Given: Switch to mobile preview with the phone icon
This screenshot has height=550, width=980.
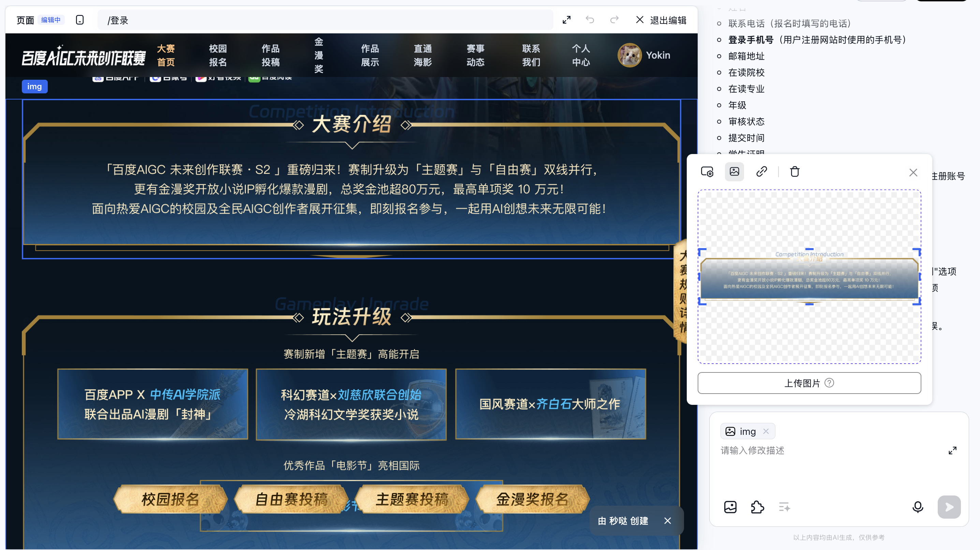Looking at the screenshot, I should pos(79,19).
